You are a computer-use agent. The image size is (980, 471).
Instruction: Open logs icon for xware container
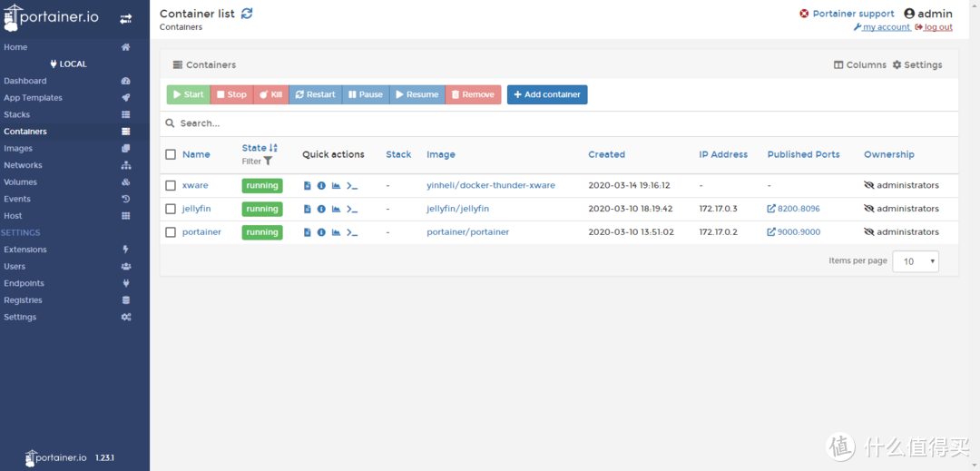[x=307, y=185]
